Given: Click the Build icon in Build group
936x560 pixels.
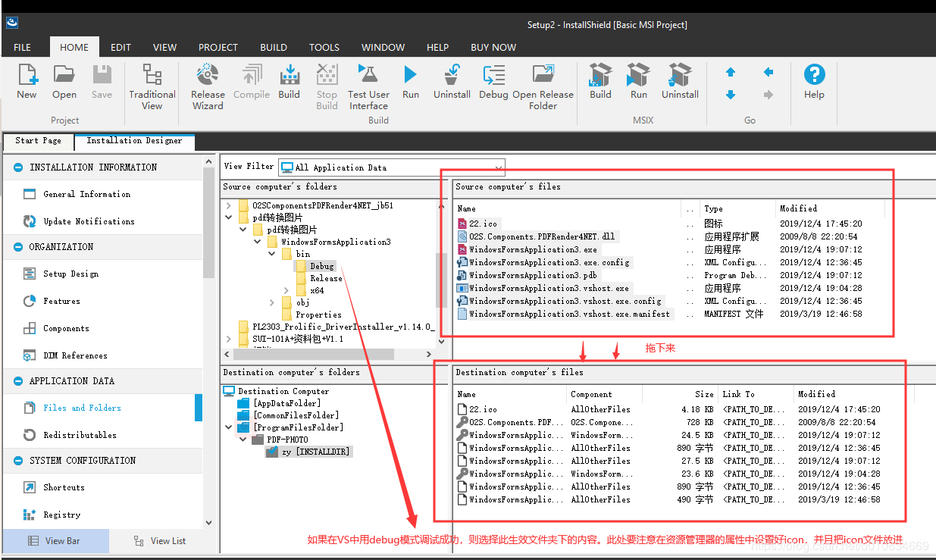Looking at the screenshot, I should [x=289, y=76].
